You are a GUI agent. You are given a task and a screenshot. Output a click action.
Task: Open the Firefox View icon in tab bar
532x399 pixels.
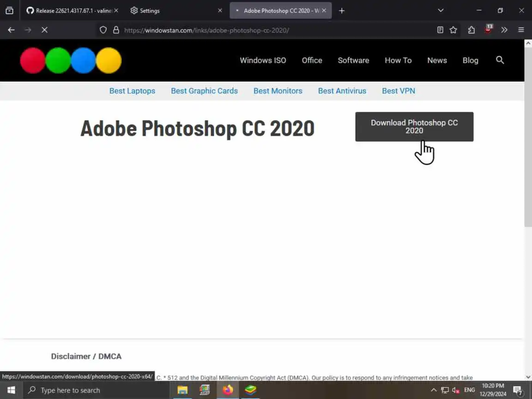pyautogui.click(x=10, y=11)
